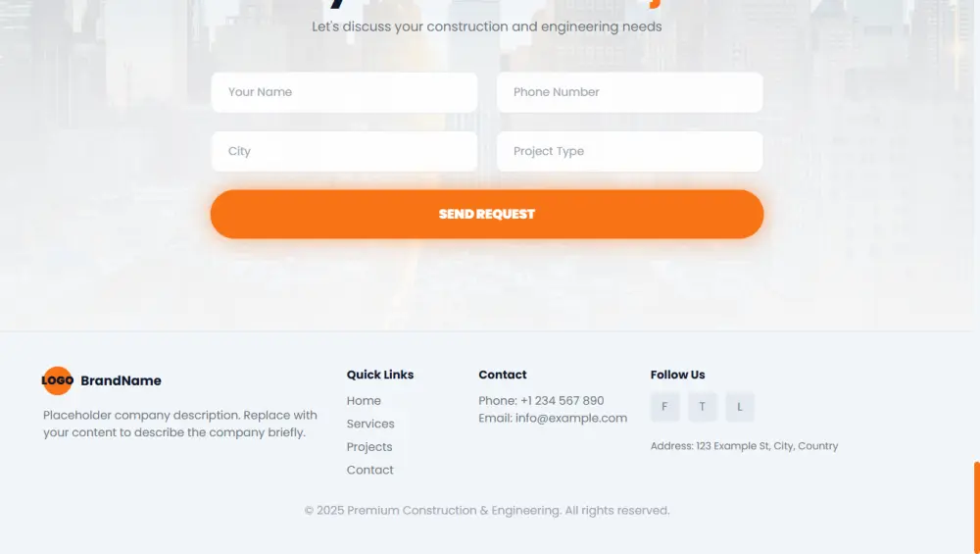Click the BrandName text in footer

[121, 381]
